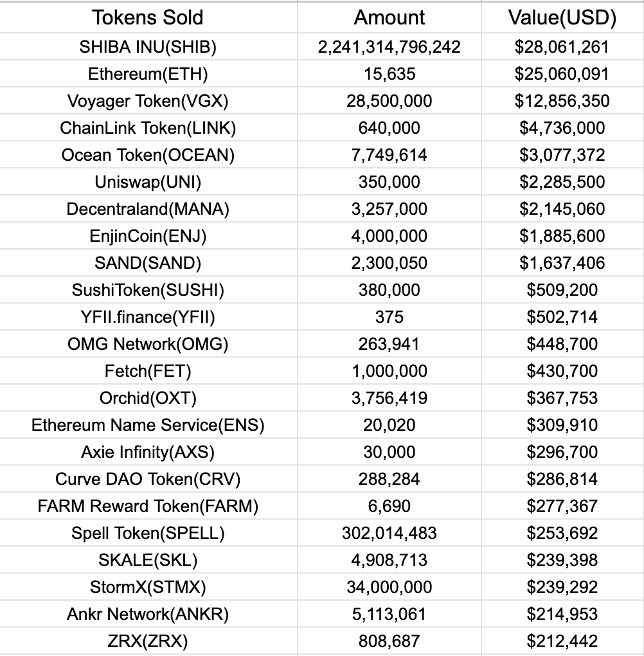644x656 pixels.
Task: Click the $430,700 Fetch value cell
Action: click(562, 370)
